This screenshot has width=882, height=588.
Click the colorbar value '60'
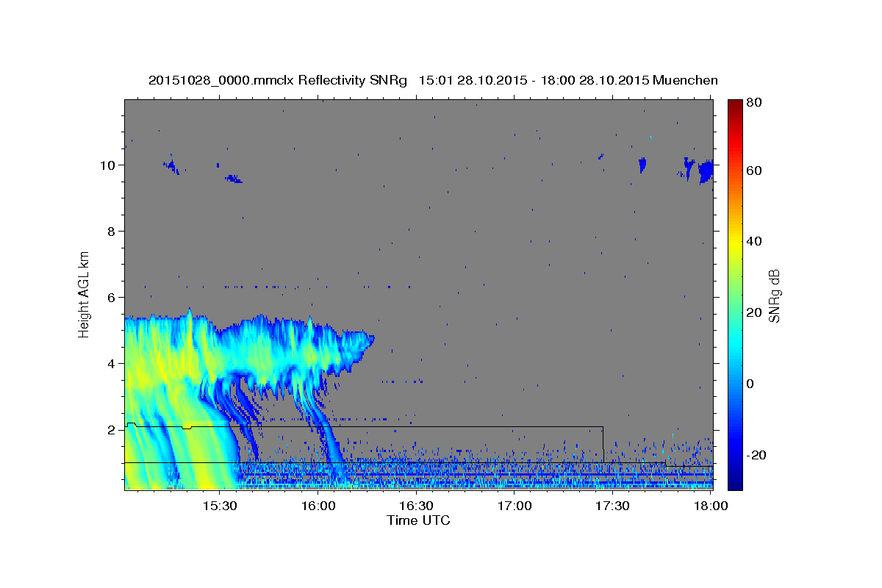pyautogui.click(x=753, y=171)
